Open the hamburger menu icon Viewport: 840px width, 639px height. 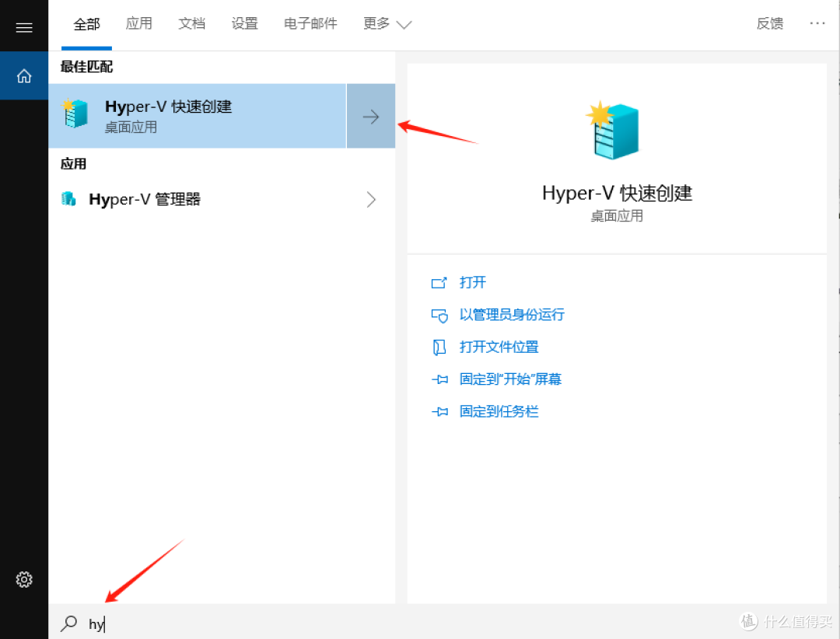(x=24, y=27)
